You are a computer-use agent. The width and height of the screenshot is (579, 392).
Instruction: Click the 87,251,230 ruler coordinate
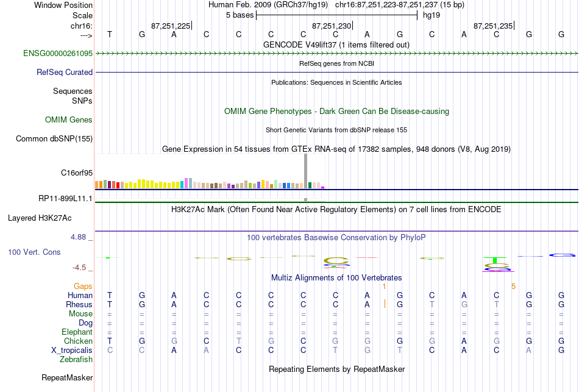(x=332, y=26)
